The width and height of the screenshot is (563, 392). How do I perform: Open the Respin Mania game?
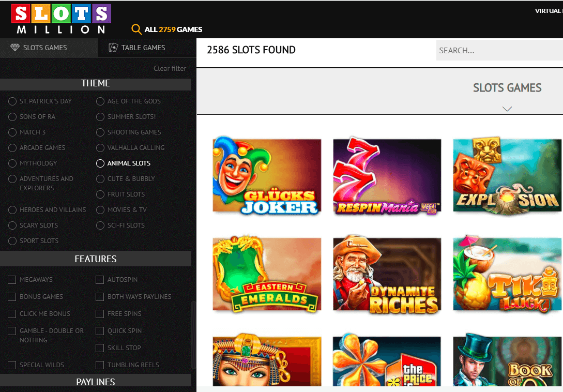[x=387, y=176]
